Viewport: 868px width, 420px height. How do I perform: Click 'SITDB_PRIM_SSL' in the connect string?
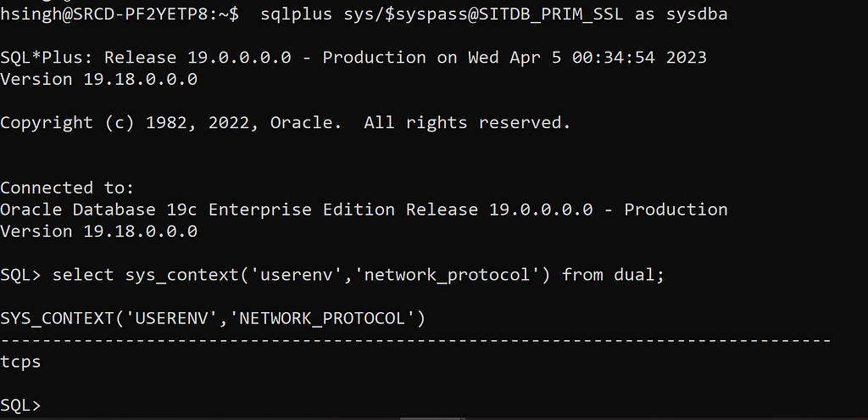click(551, 14)
